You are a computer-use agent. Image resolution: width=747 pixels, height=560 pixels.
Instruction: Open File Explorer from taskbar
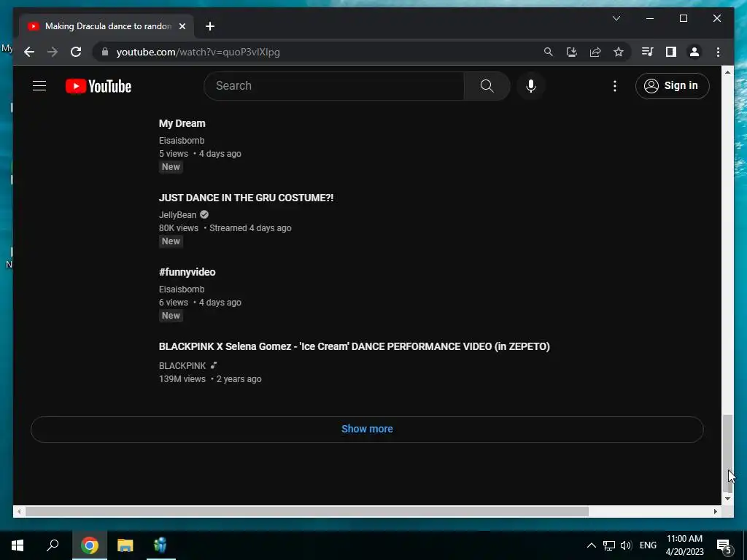coord(125,545)
